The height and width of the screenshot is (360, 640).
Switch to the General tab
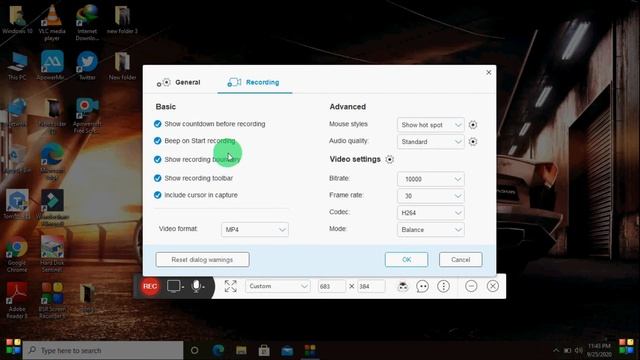(179, 82)
